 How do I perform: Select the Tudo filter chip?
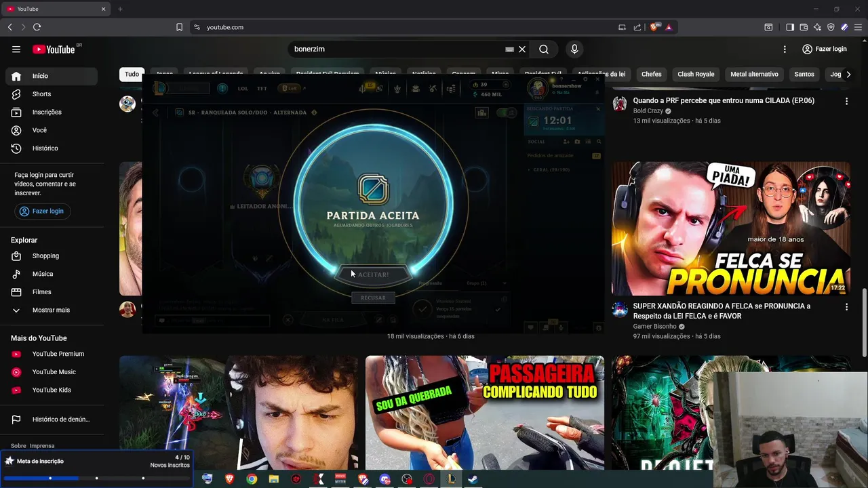(132, 74)
